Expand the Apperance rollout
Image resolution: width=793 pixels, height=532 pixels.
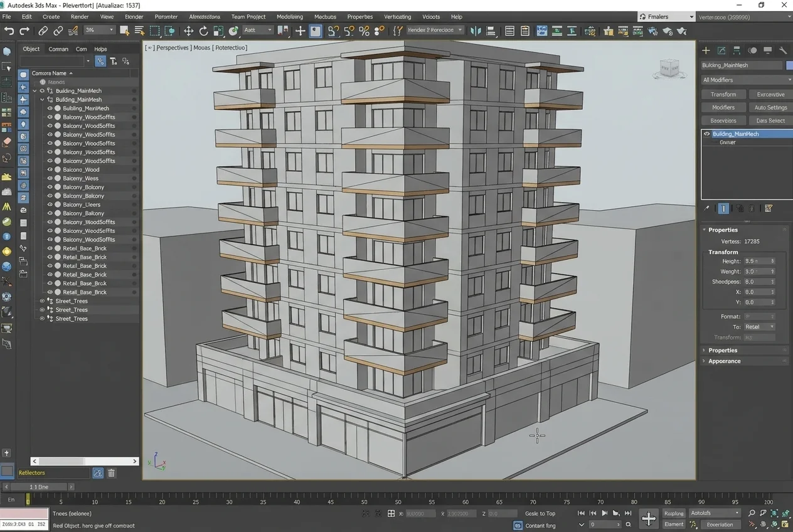pos(724,361)
